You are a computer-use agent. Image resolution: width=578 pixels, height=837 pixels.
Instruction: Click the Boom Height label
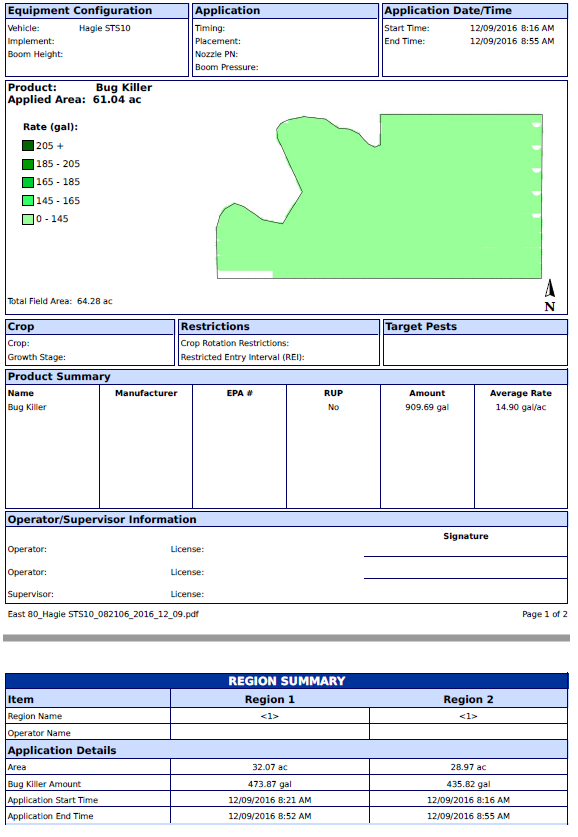tap(35, 54)
